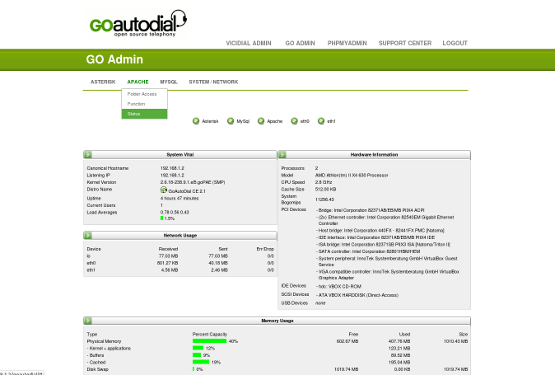Click the VBOX CD-ROM IDE device entry

pos(338,286)
